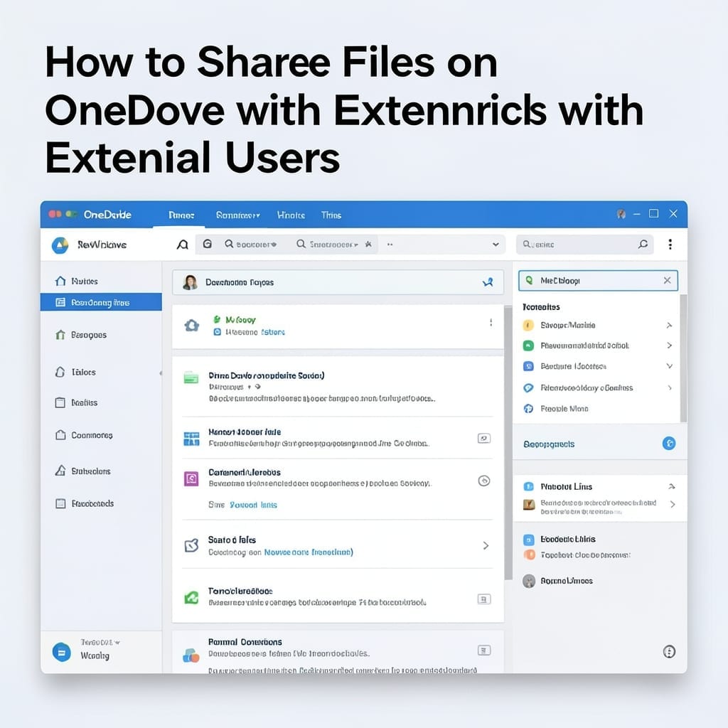
Task: Open the chevron on Soato o fales row
Action: click(486, 545)
